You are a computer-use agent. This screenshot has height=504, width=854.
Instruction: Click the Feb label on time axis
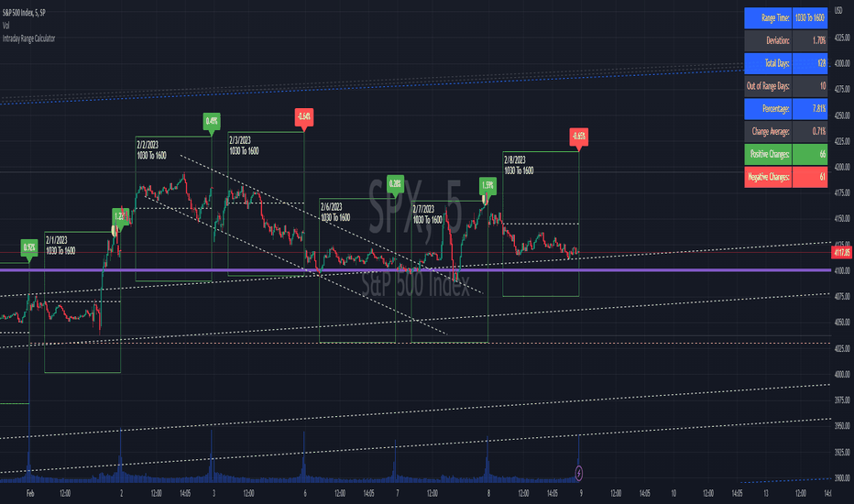coord(30,493)
